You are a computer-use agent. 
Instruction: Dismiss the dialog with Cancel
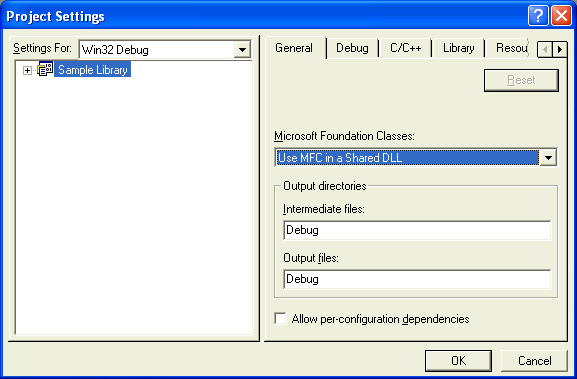pyautogui.click(x=534, y=361)
